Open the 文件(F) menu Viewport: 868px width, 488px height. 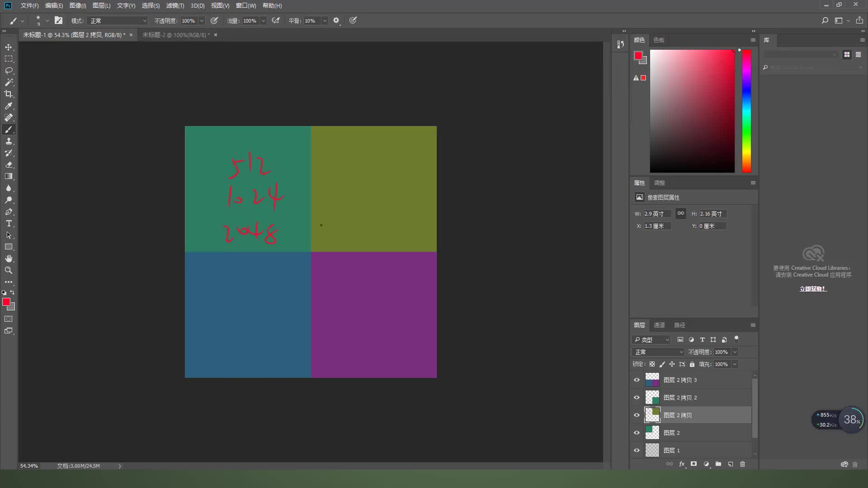29,5
